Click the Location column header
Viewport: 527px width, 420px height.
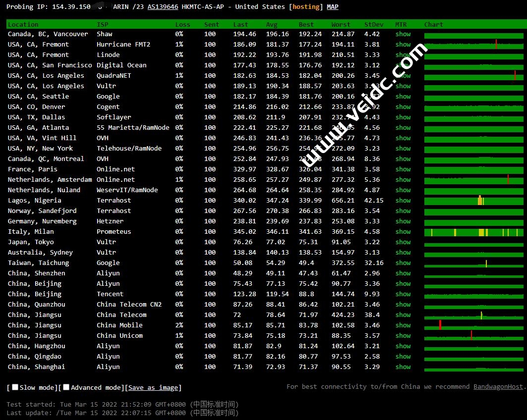23,24
